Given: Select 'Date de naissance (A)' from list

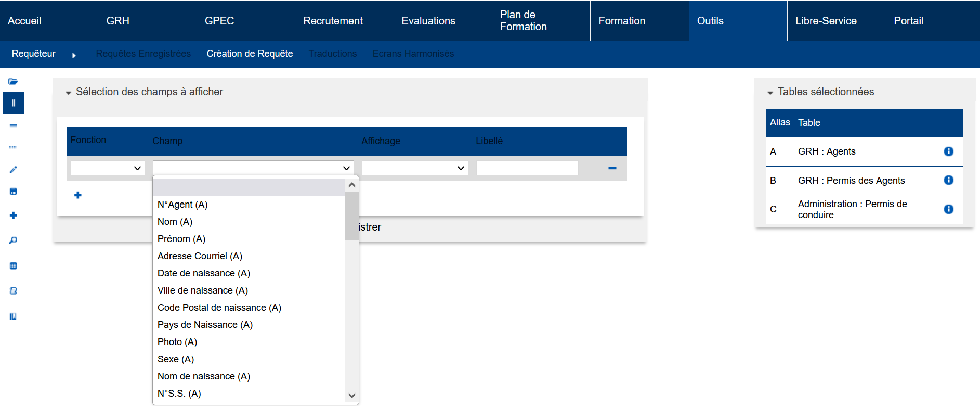Looking at the screenshot, I should [x=204, y=273].
